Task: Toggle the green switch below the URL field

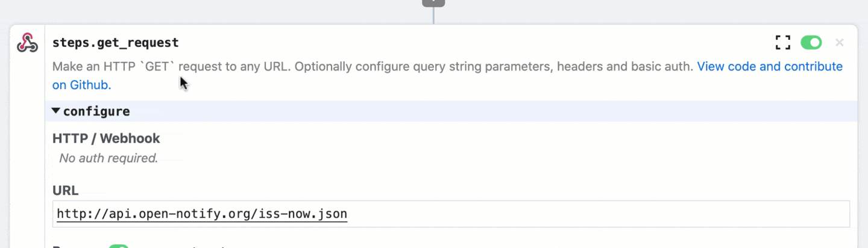Action: click(119, 246)
